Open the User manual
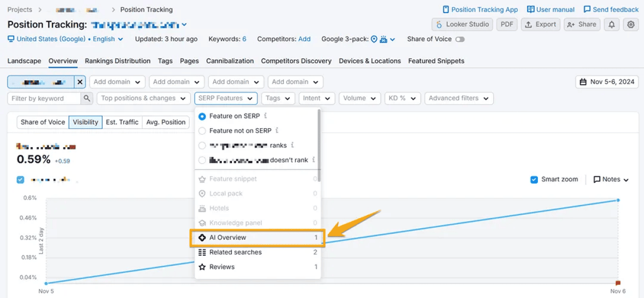Viewport: 644px width, 298px height. pos(550,9)
